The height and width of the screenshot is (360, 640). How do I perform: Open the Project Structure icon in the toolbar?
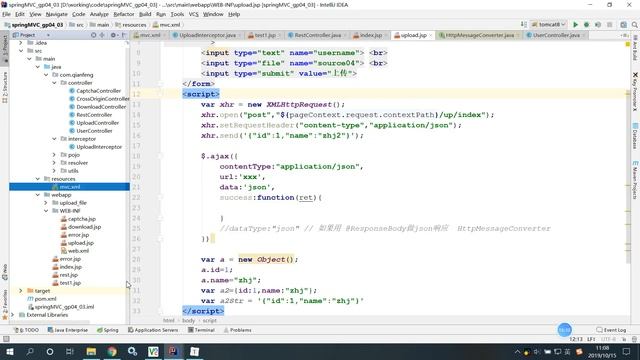point(623,24)
